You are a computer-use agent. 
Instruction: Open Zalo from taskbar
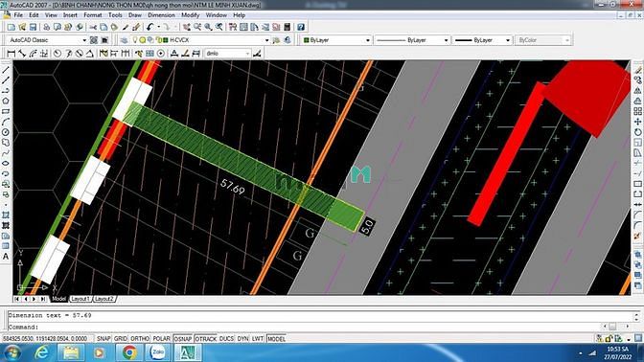158,352
